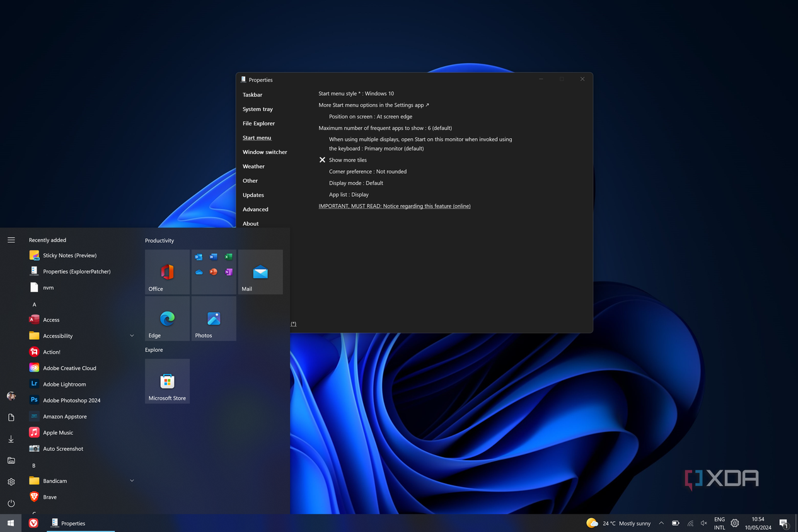Select System tray section
The width and height of the screenshot is (798, 532).
[x=258, y=109]
